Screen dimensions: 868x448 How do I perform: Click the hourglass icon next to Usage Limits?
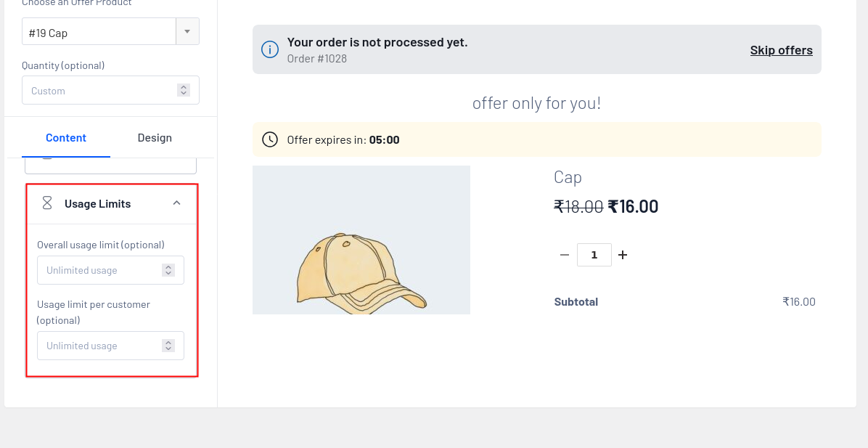(x=47, y=203)
